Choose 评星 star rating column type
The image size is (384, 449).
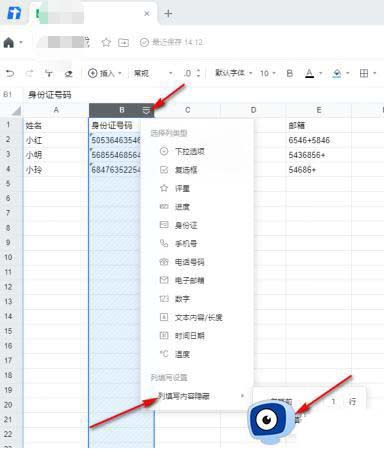click(197, 188)
